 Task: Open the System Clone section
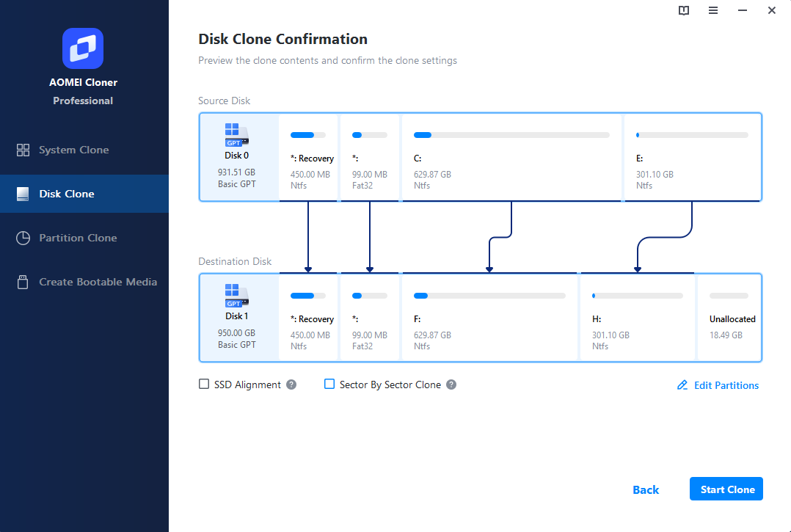coord(84,150)
